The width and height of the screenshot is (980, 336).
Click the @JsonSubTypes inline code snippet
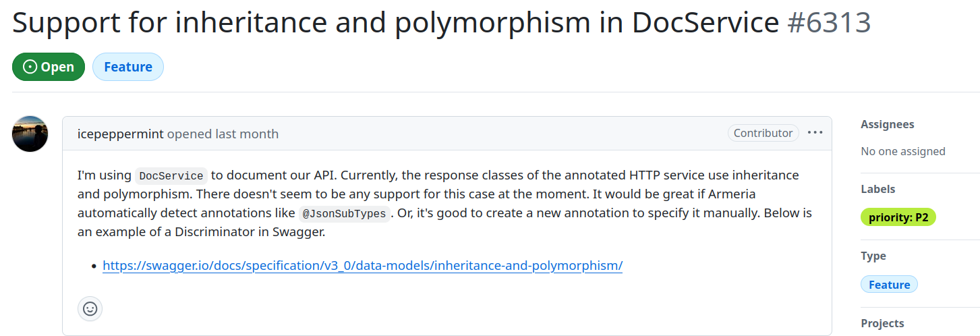click(x=344, y=214)
